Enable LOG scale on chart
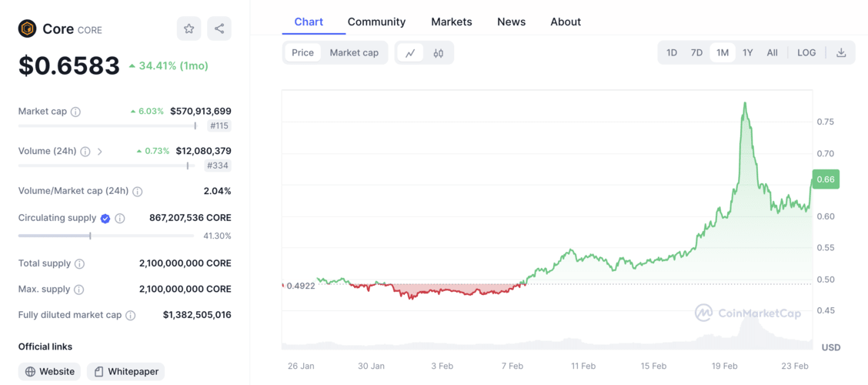The width and height of the screenshot is (868, 385). [x=806, y=53]
